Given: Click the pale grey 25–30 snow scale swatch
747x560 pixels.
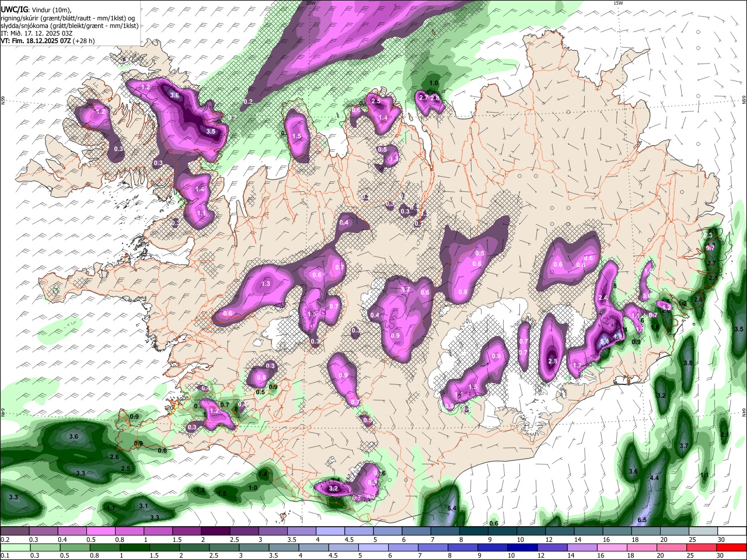Looking at the screenshot, I should coord(704,531).
